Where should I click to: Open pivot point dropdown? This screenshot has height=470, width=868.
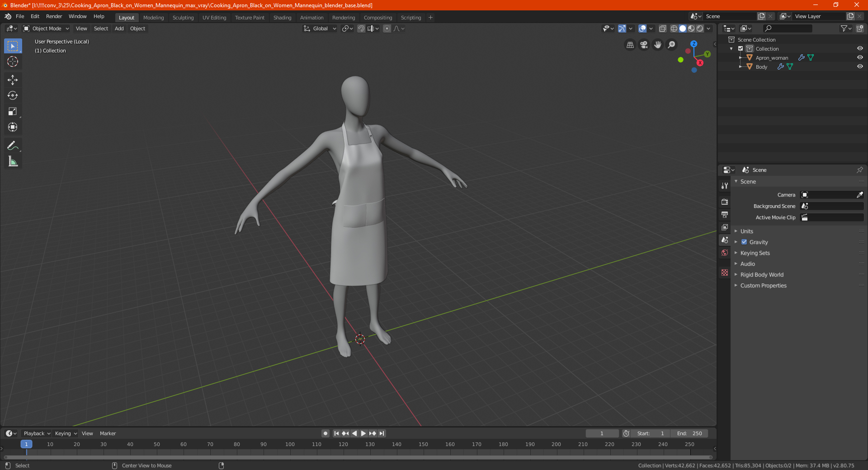[x=347, y=28]
